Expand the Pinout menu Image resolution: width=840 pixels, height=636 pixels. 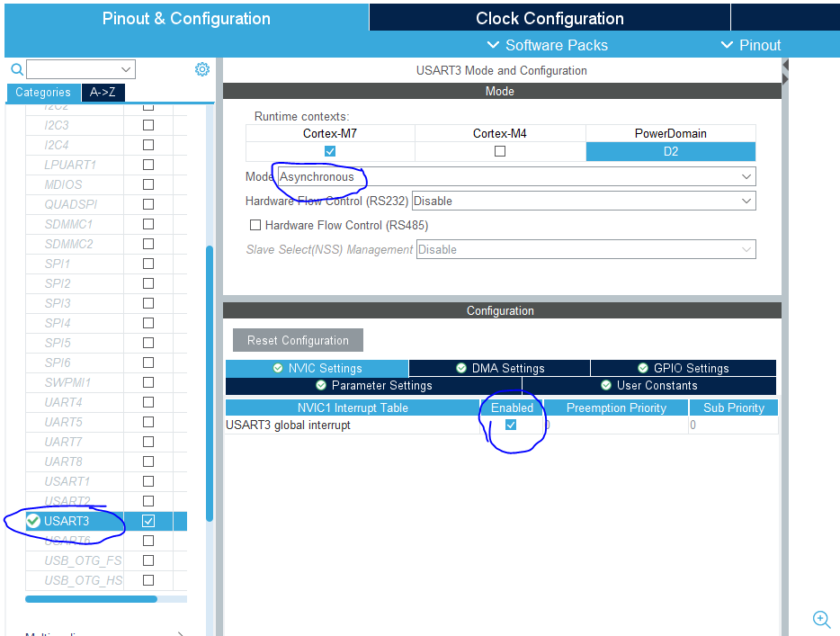point(751,45)
